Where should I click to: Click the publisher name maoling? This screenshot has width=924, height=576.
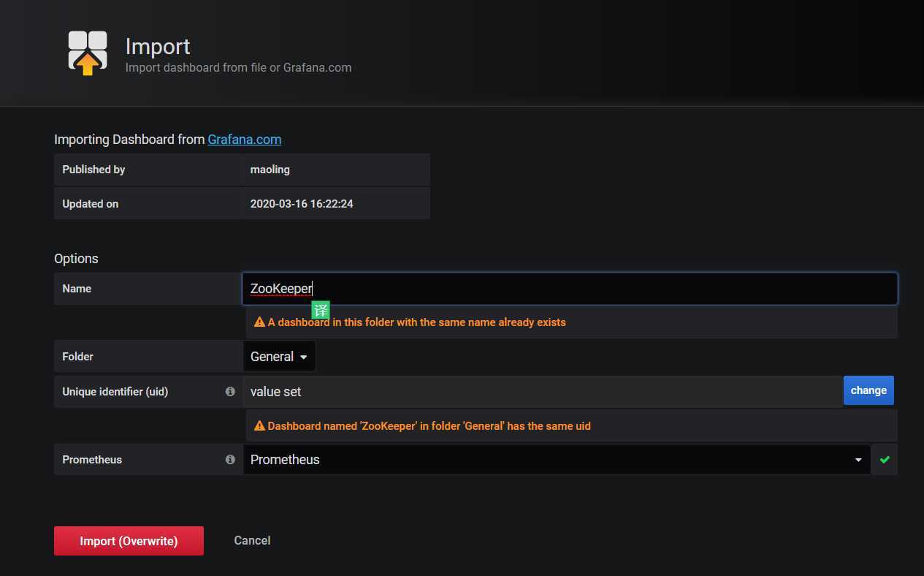(x=270, y=170)
